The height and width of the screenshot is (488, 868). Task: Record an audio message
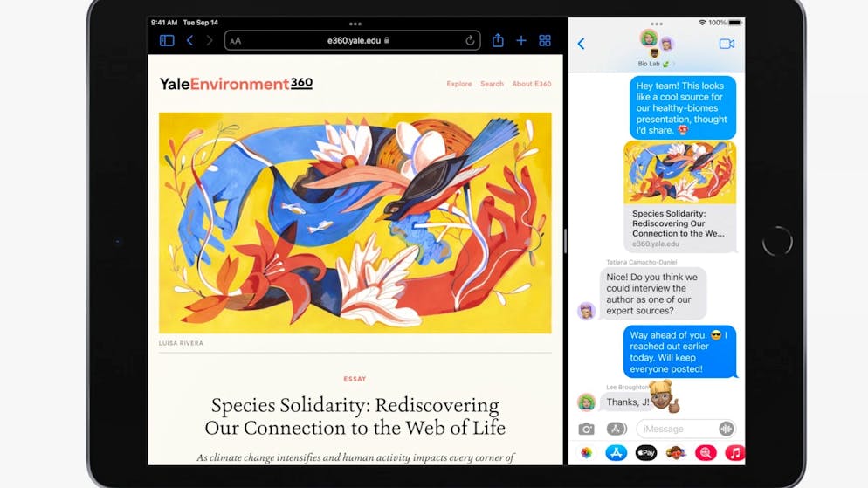727,429
